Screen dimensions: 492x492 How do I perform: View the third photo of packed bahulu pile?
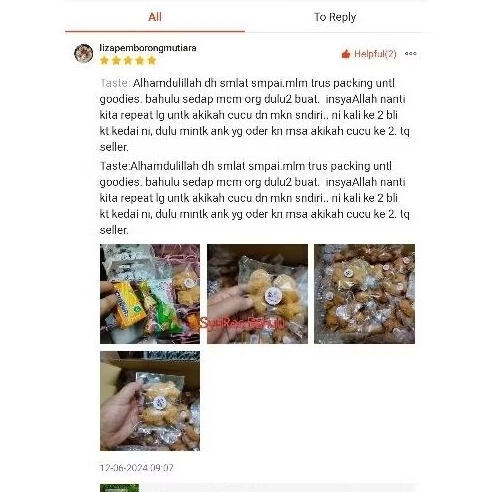tap(364, 294)
